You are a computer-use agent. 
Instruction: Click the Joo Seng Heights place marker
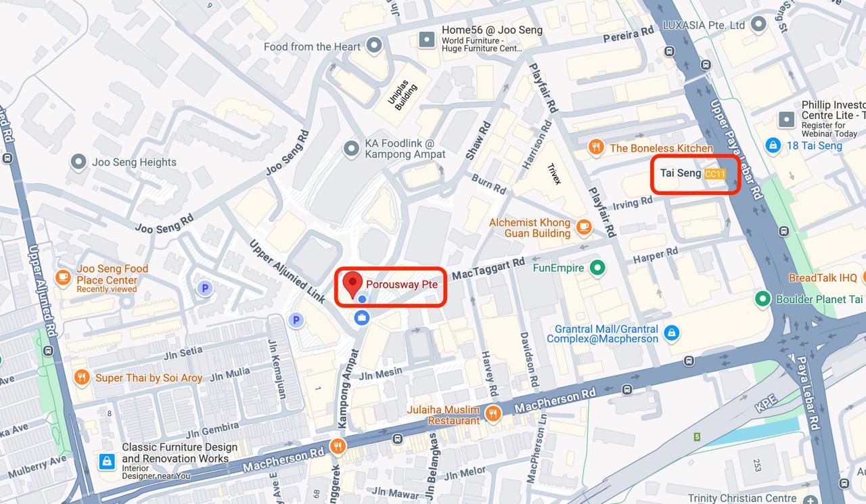79,162
